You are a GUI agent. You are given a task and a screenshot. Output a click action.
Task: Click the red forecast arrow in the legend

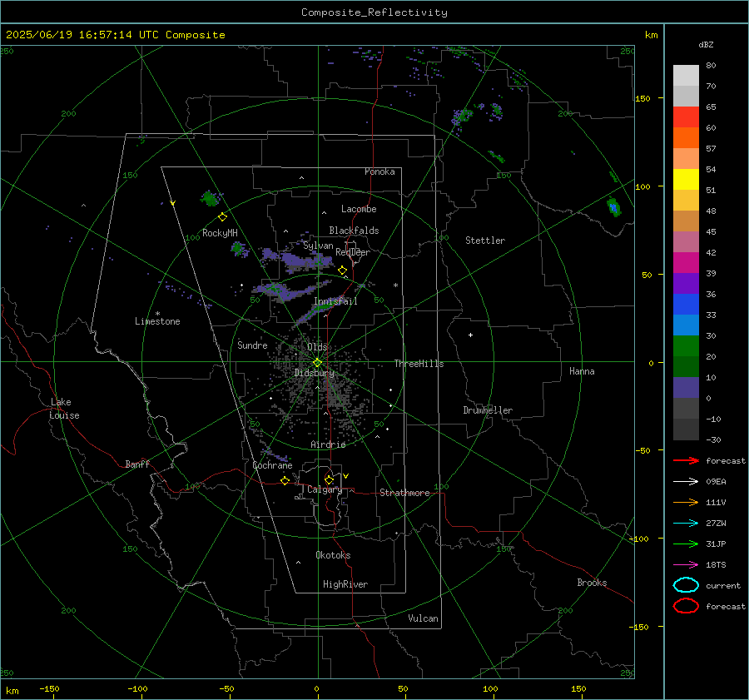tap(686, 460)
